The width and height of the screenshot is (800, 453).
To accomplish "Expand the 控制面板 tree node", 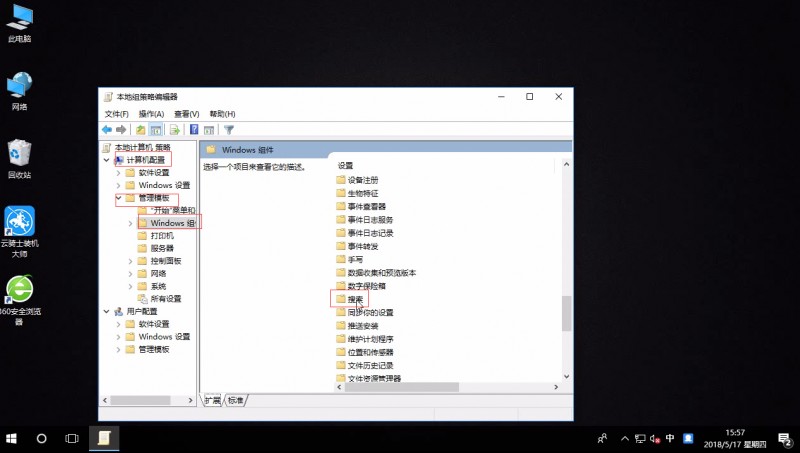I will point(130,261).
